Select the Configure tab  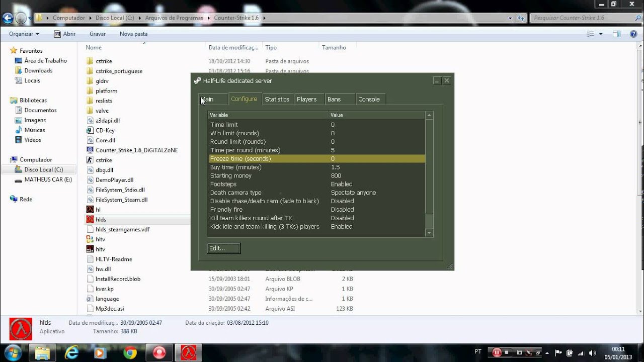[245, 99]
